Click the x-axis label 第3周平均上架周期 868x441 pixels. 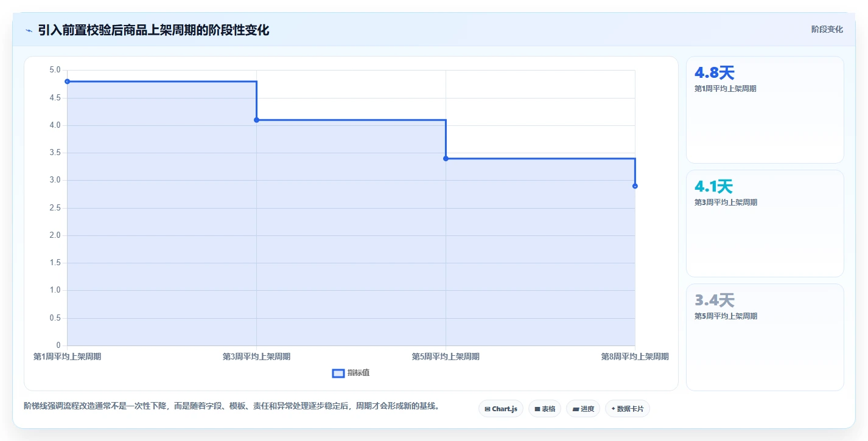pos(256,356)
